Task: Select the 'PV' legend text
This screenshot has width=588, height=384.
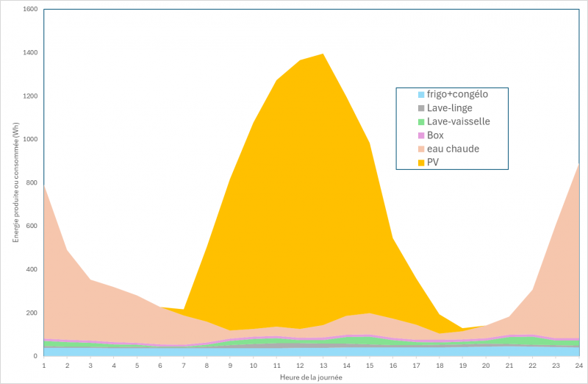Action: 433,163
